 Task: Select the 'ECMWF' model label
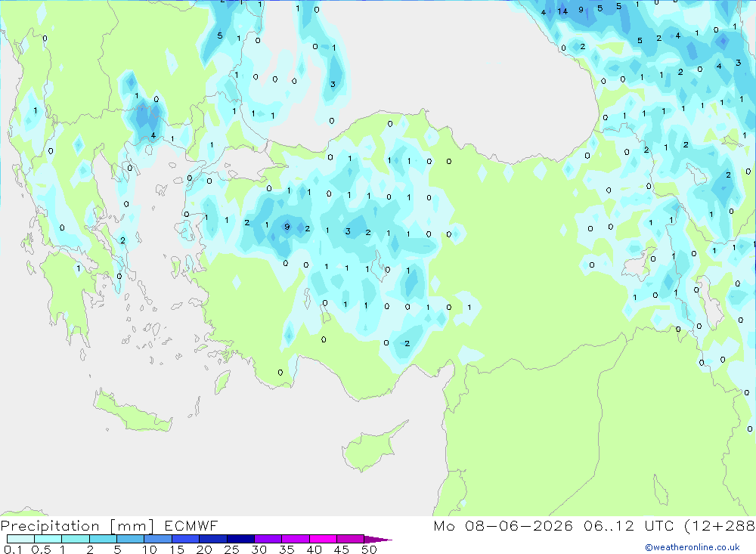coord(191,525)
